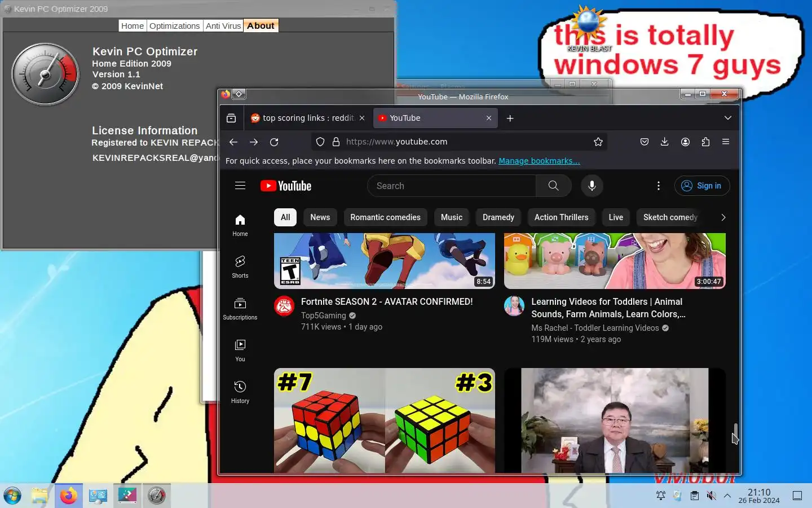Open Firefox View tab icon
The image size is (812, 508).
click(x=231, y=118)
